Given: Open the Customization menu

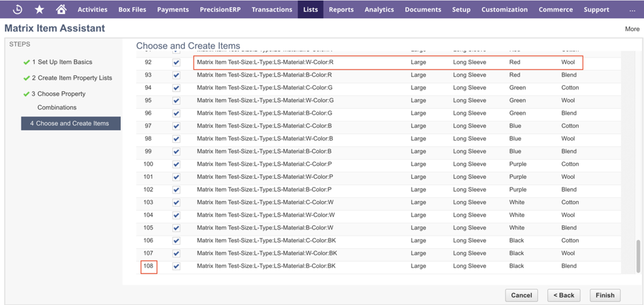Looking at the screenshot, I should (x=504, y=9).
